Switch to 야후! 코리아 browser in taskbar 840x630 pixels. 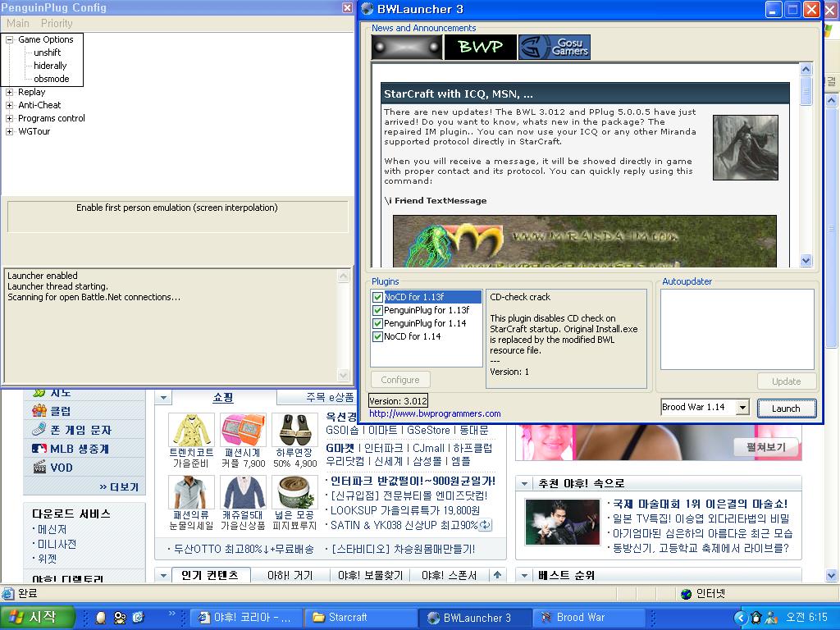(x=245, y=618)
